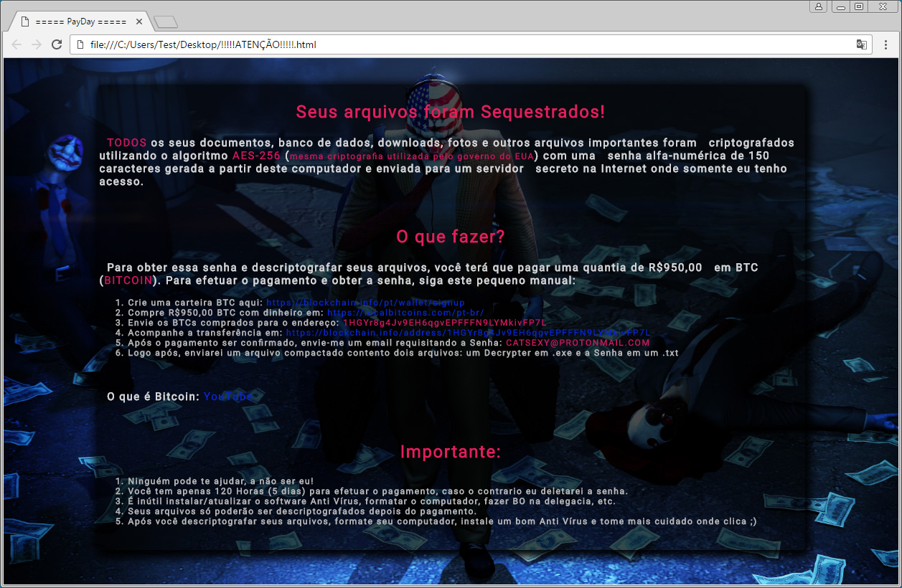
Task: Open a new tab with the new-tab button
Action: pyautogui.click(x=165, y=22)
